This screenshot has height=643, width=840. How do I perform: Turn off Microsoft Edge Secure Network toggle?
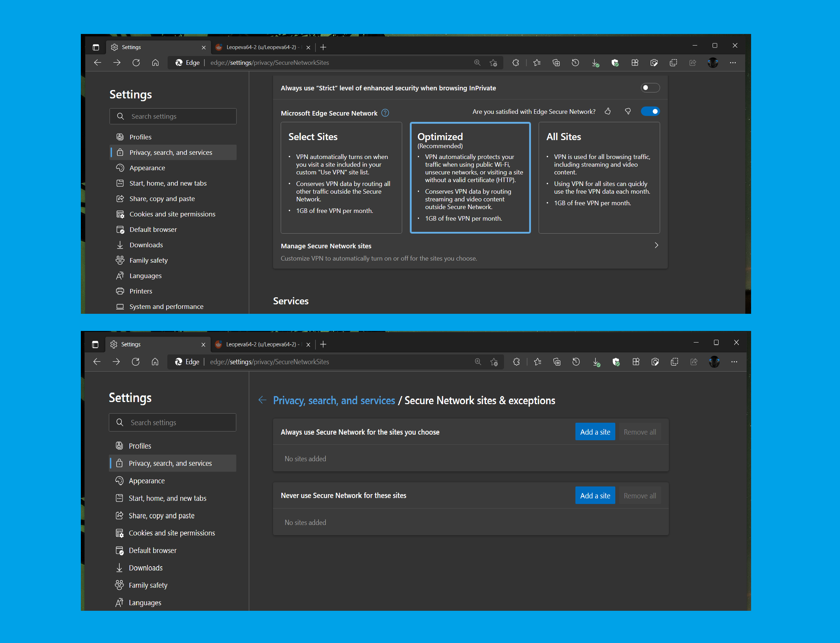coord(650,111)
